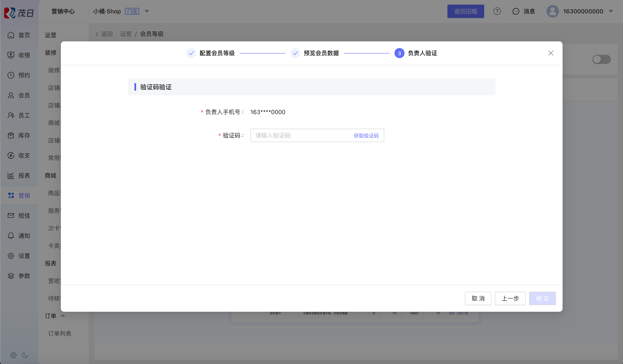Open SMS (短信) envelope icon
Image resolution: width=623 pixels, height=364 pixels.
click(x=11, y=215)
